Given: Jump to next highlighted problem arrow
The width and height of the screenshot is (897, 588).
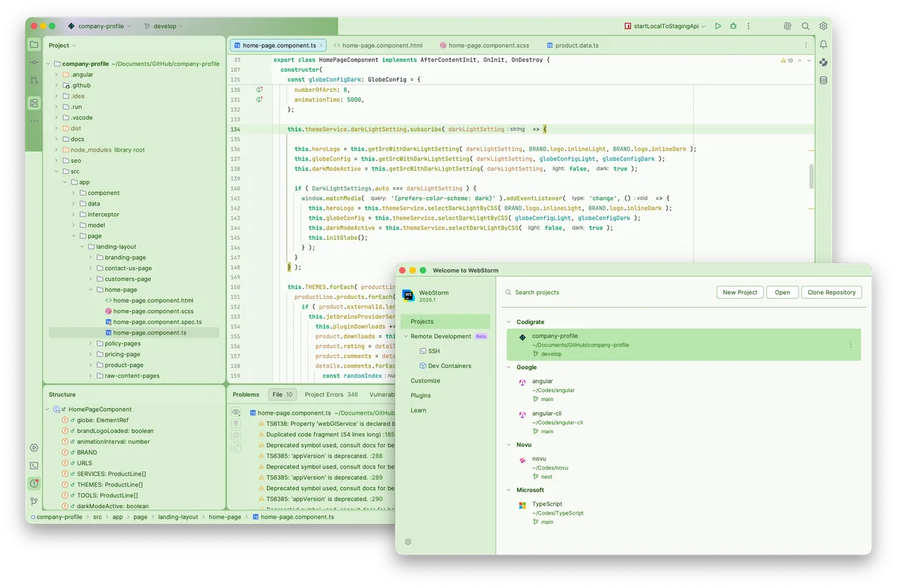Looking at the screenshot, I should click(x=807, y=60).
